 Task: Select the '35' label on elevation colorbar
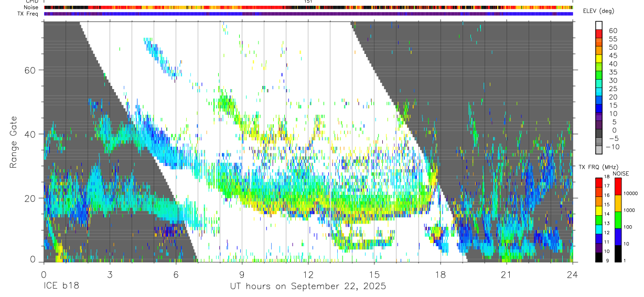click(x=613, y=72)
